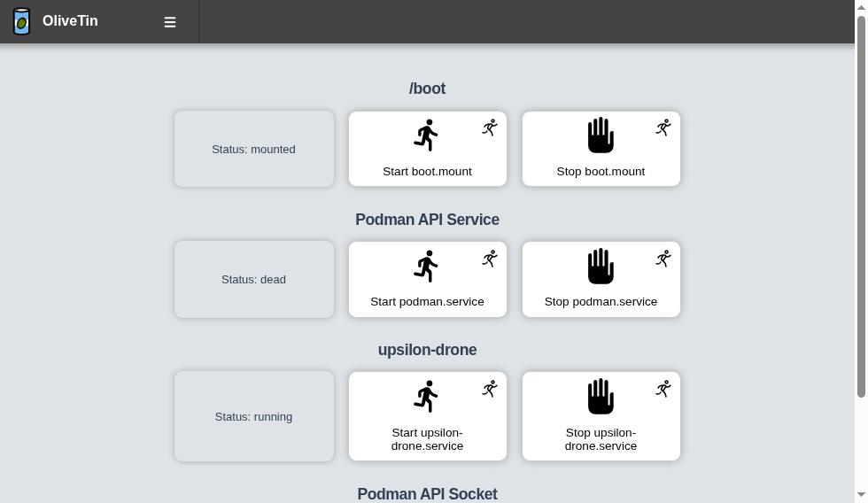
Task: Click the OliveTin olive can logo
Action: click(x=21, y=21)
